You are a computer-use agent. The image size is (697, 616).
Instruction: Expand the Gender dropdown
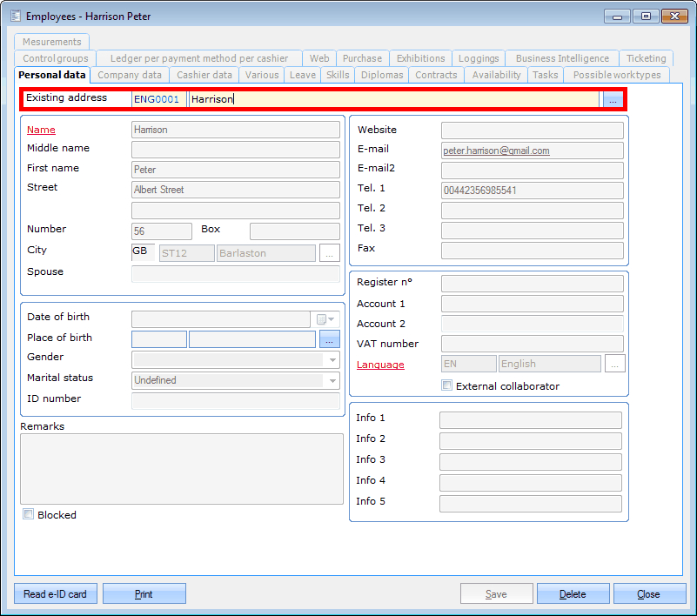(332, 359)
